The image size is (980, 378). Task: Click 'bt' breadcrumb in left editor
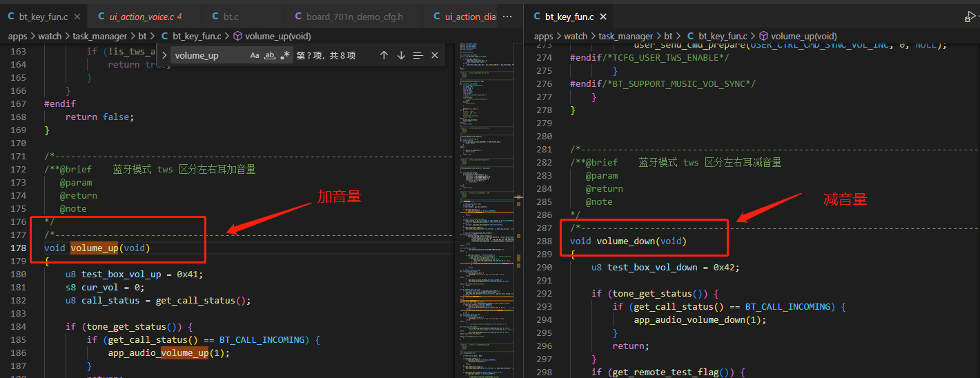(x=143, y=36)
